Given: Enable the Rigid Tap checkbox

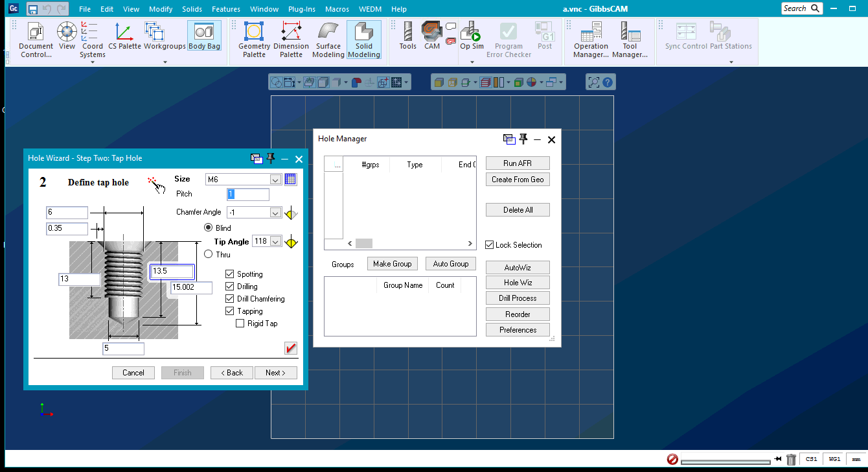Looking at the screenshot, I should pos(240,324).
